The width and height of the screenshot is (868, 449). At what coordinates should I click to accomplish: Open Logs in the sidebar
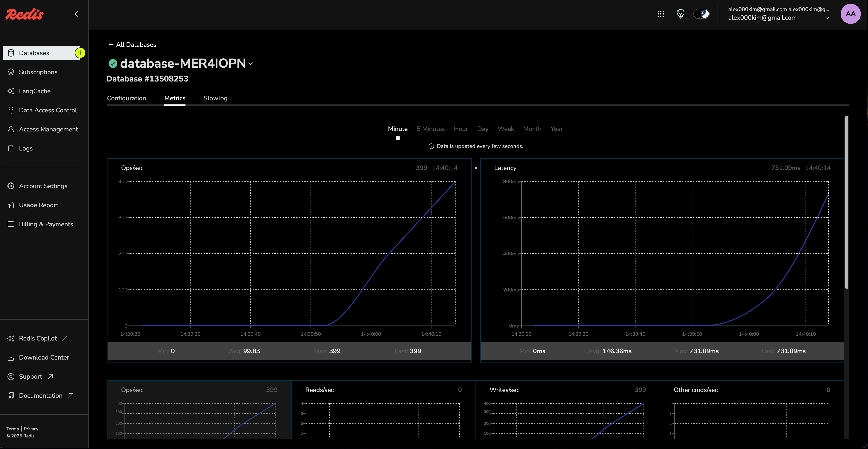tap(26, 148)
